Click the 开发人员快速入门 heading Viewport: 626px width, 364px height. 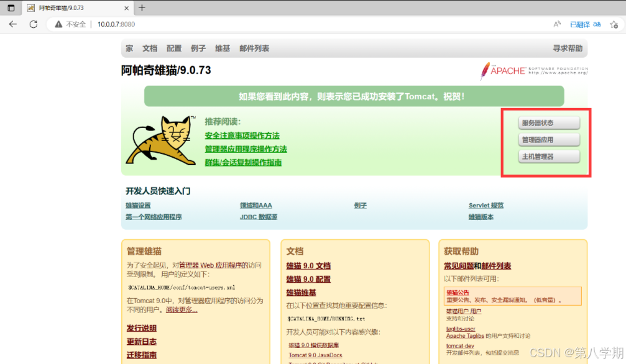[158, 191]
